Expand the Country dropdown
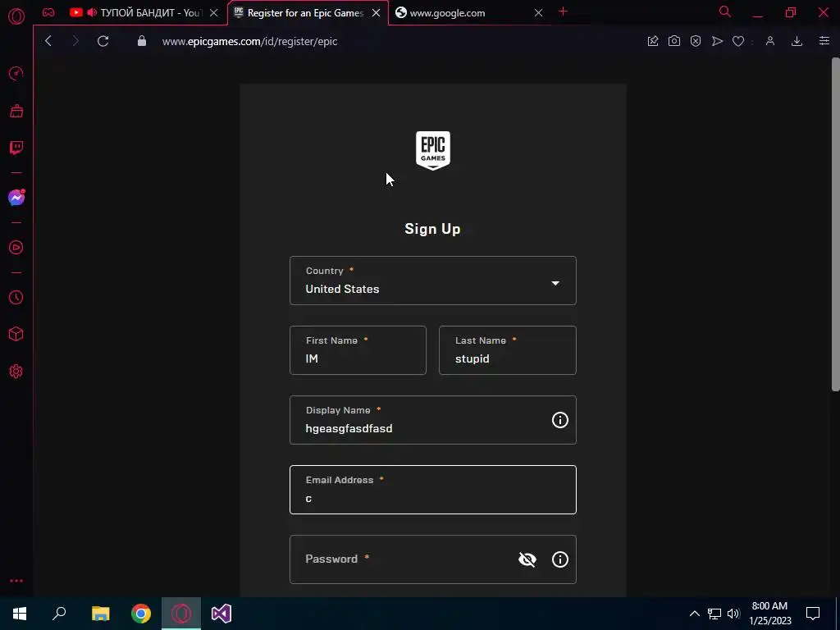840x630 pixels. point(433,281)
